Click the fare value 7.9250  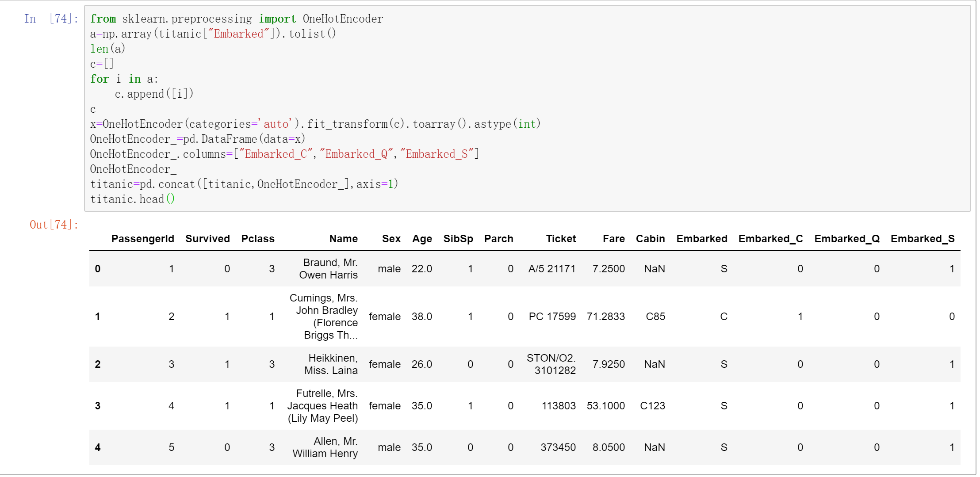(x=609, y=364)
